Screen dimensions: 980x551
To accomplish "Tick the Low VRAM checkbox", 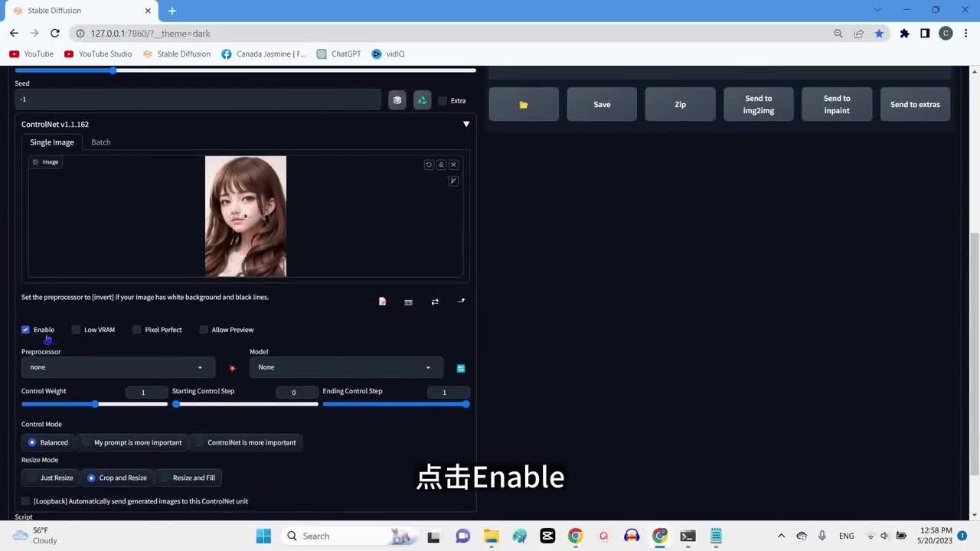I will [x=76, y=330].
